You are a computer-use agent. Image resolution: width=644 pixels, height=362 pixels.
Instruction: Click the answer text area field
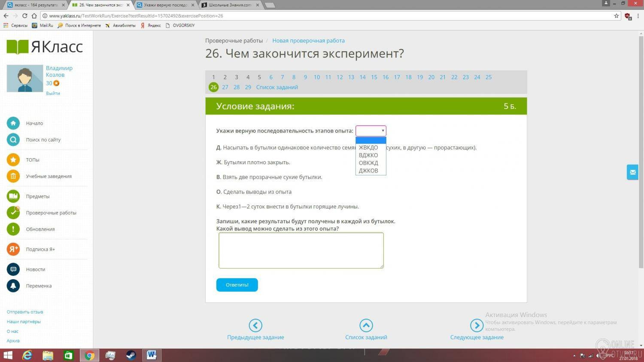coord(301,250)
